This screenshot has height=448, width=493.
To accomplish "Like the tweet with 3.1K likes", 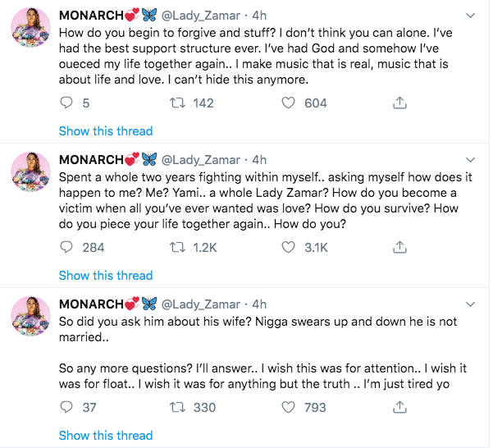I will tap(289, 246).
